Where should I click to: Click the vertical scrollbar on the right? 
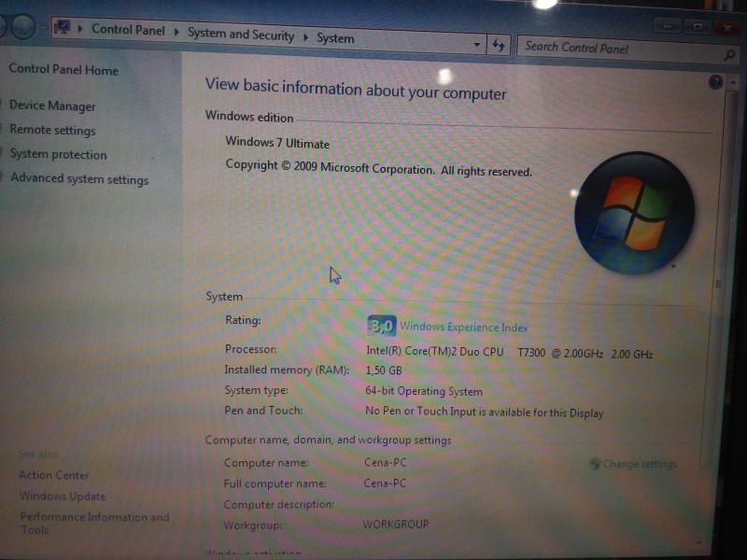click(717, 280)
